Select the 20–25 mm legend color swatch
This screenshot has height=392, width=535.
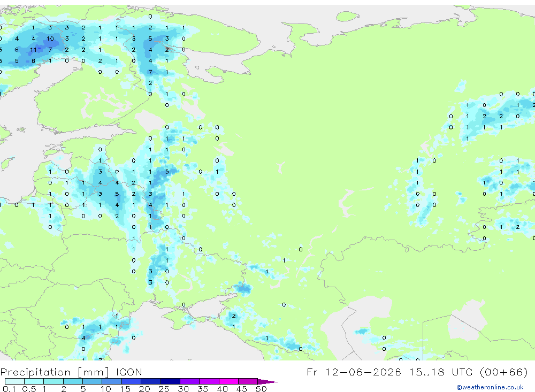point(151,381)
